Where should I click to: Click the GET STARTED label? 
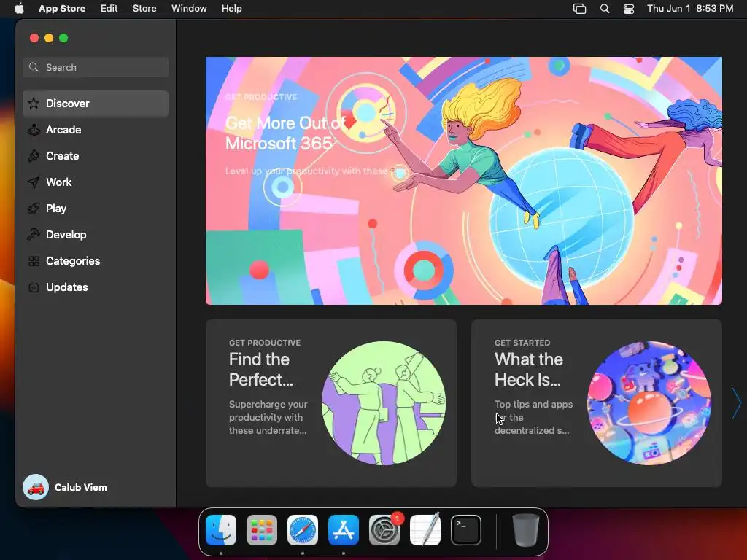(522, 343)
